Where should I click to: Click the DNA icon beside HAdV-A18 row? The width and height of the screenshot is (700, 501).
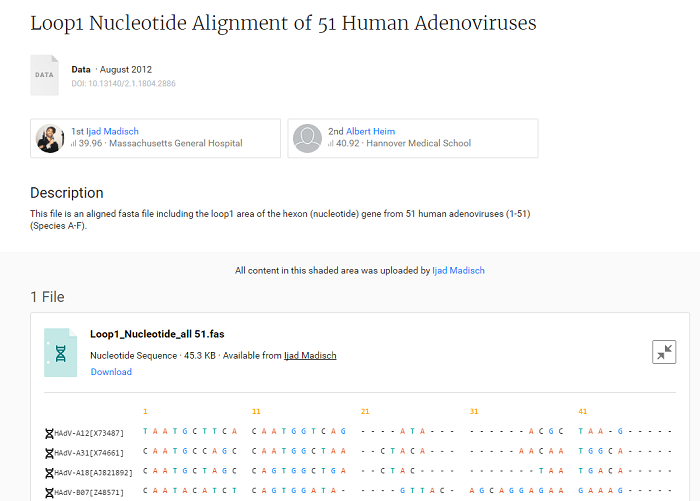(x=49, y=472)
